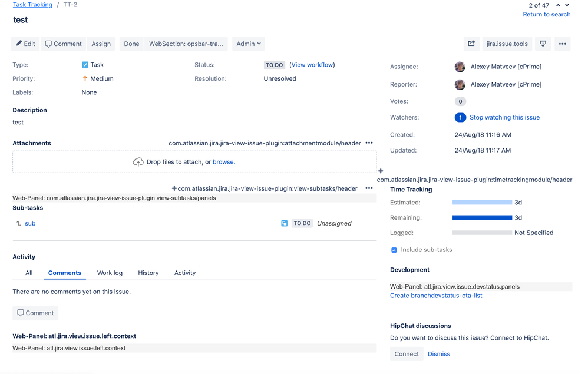Click the Medium priority arrow icon
Image resolution: width=588 pixels, height=374 pixels.
[x=85, y=78]
